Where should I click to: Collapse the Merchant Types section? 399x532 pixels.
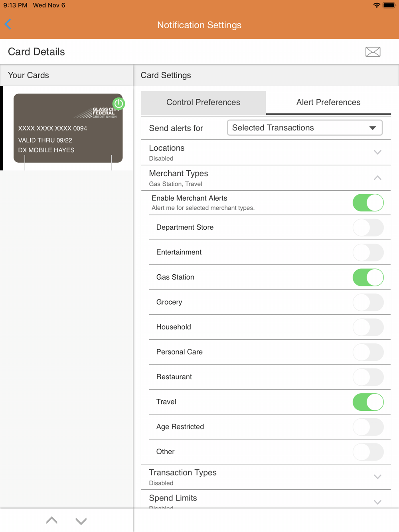point(266,178)
